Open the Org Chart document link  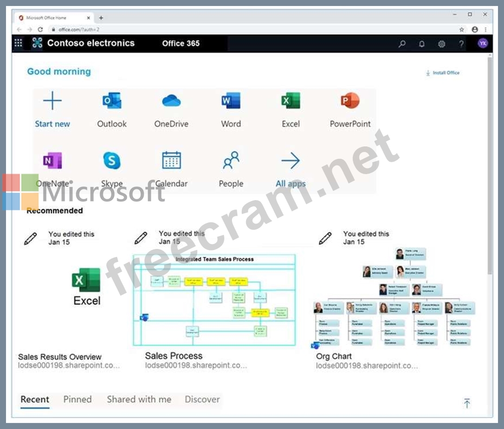tap(334, 356)
